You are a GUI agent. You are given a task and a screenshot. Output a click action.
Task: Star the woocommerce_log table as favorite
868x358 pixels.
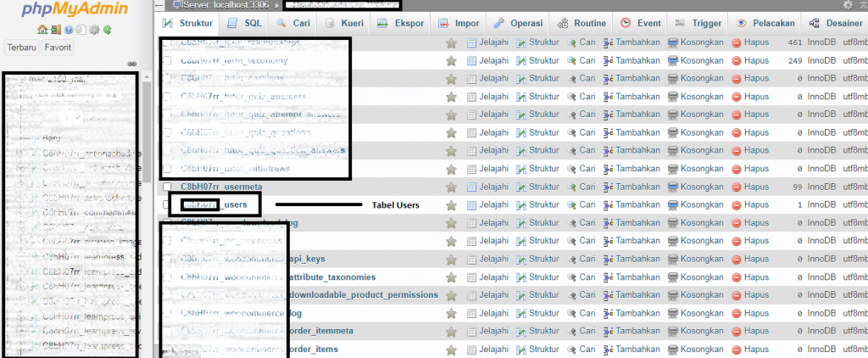click(x=451, y=314)
